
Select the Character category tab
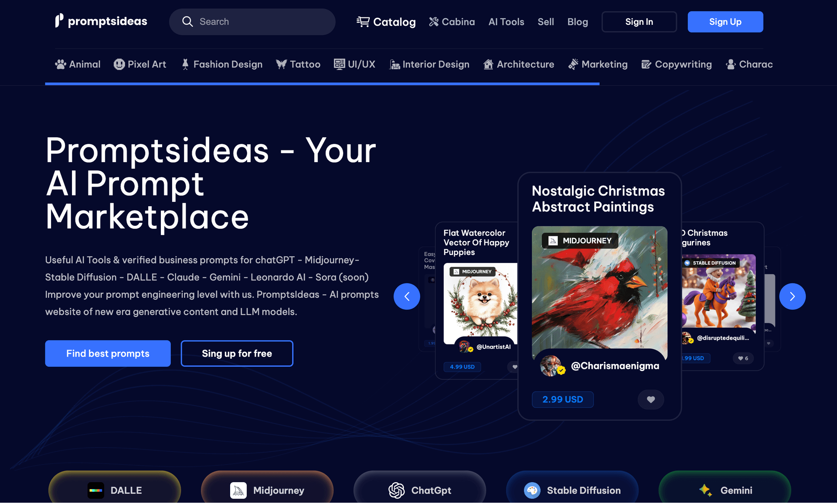[x=749, y=64]
